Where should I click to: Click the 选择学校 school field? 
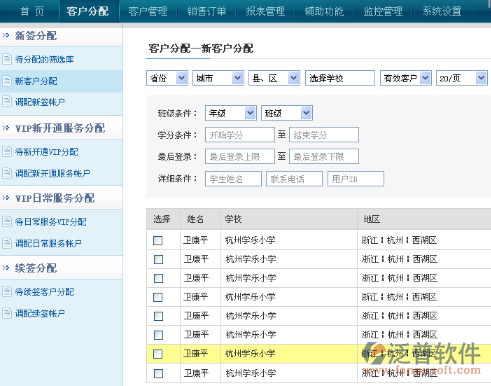(x=340, y=78)
